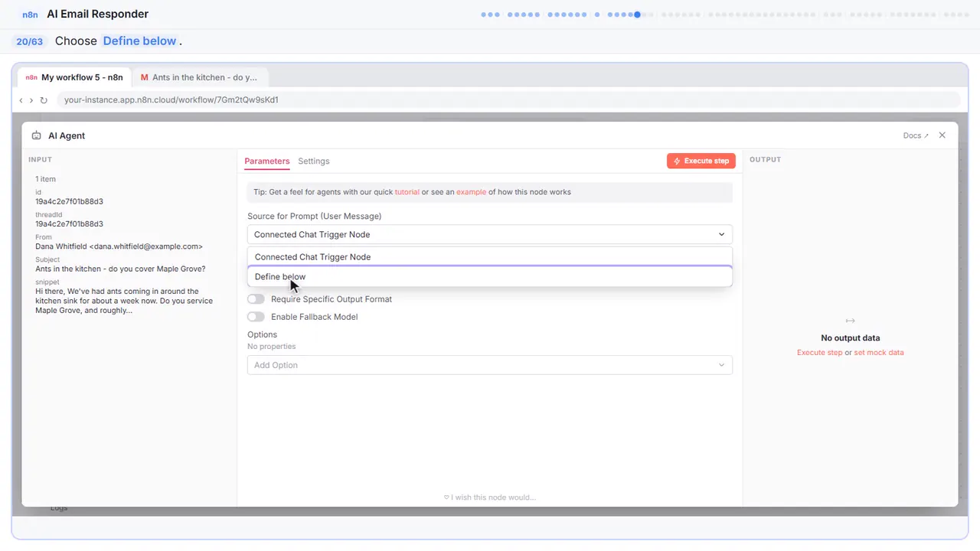Click the AI Agent robot icon
Image resolution: width=980 pixels, height=551 pixels.
36,135
